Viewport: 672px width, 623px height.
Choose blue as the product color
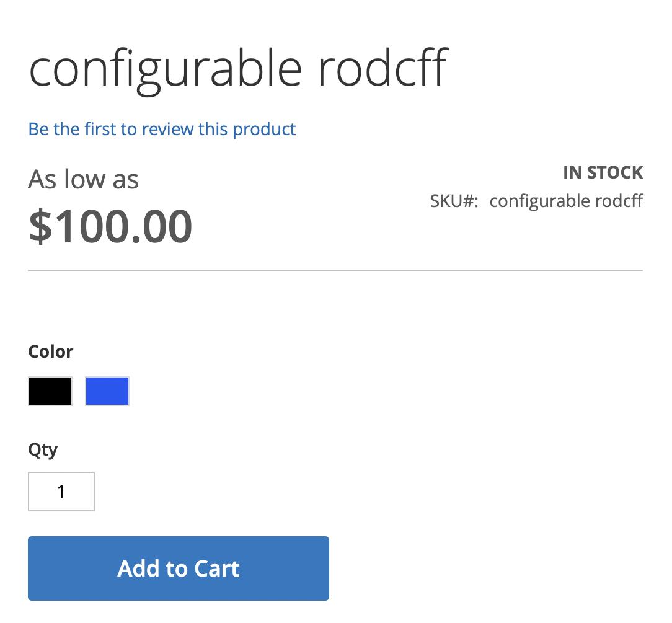(107, 391)
